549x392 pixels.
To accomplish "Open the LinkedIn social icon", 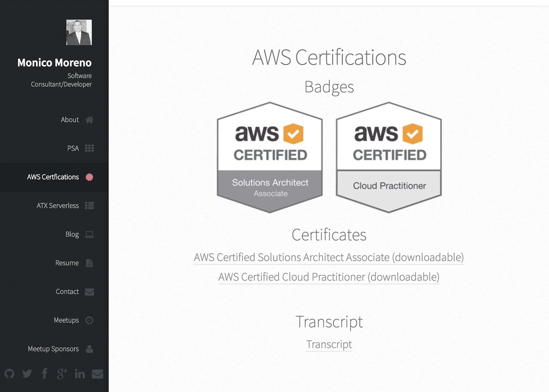I will [x=80, y=374].
